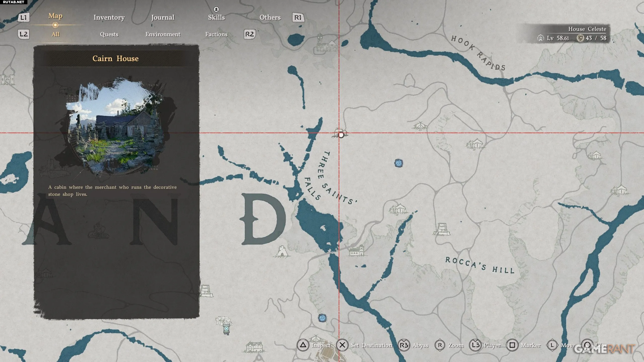Switch to the Journal tab

coord(163,17)
